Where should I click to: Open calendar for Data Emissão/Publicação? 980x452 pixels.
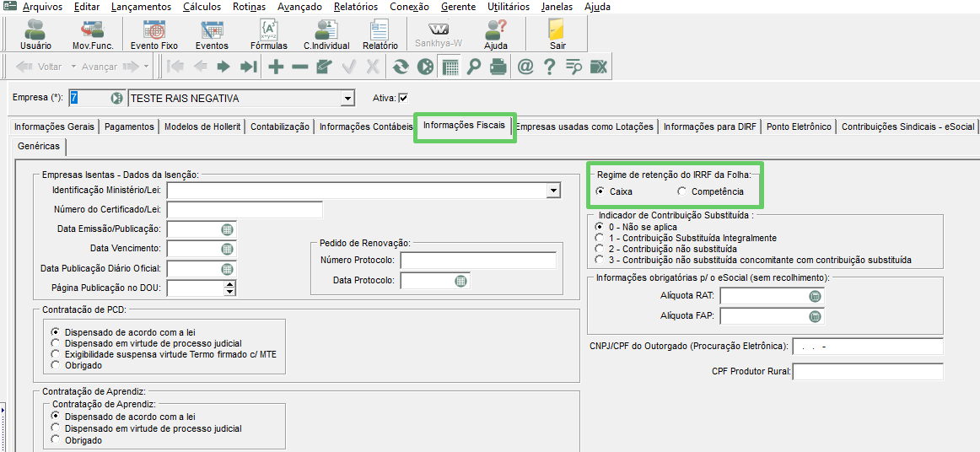click(x=227, y=229)
